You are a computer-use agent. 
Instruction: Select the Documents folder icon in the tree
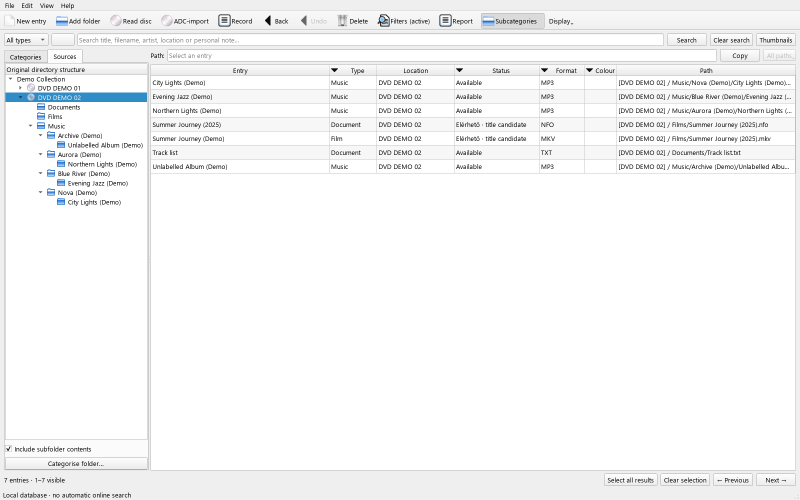point(41,107)
